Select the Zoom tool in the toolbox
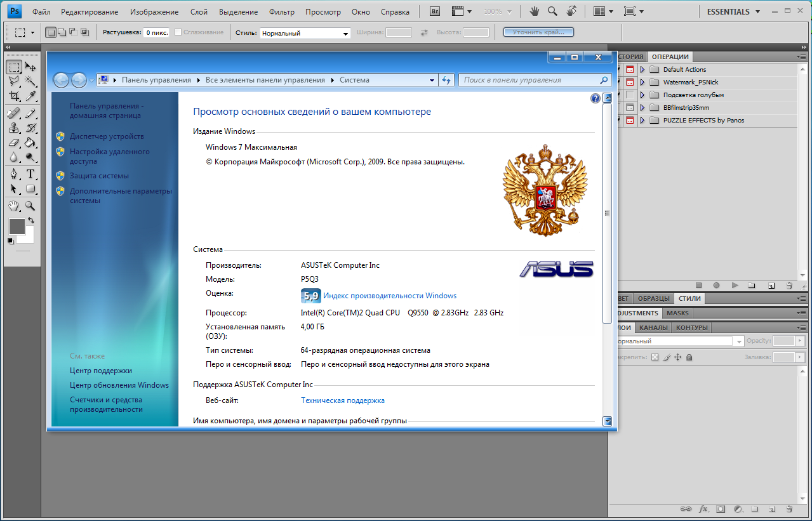This screenshot has width=812, height=521. point(30,206)
